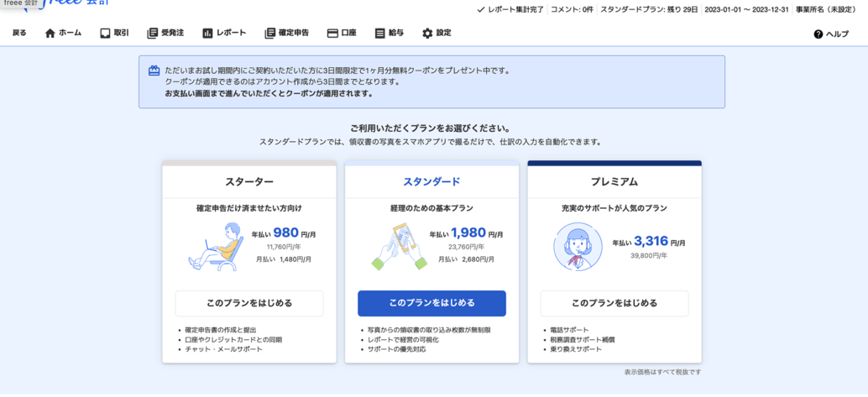The image size is (868, 397).
Task: Click the 給与 list icon
Action: pos(379,34)
